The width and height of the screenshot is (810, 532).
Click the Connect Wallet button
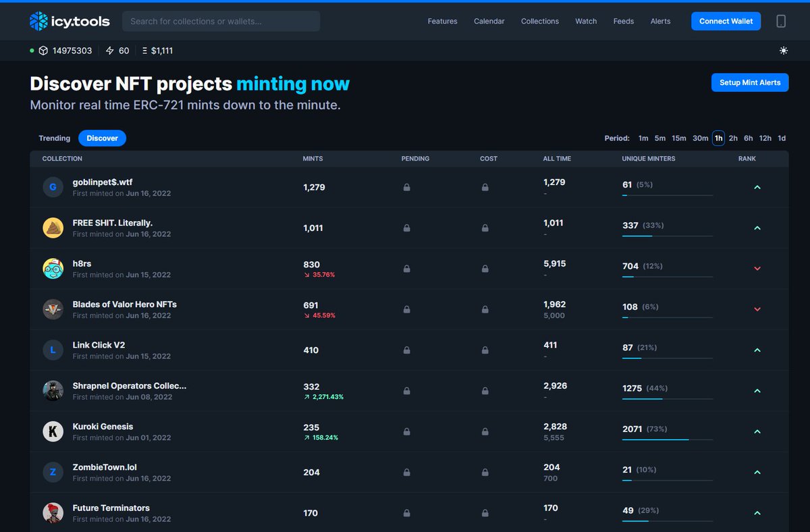[x=726, y=22]
